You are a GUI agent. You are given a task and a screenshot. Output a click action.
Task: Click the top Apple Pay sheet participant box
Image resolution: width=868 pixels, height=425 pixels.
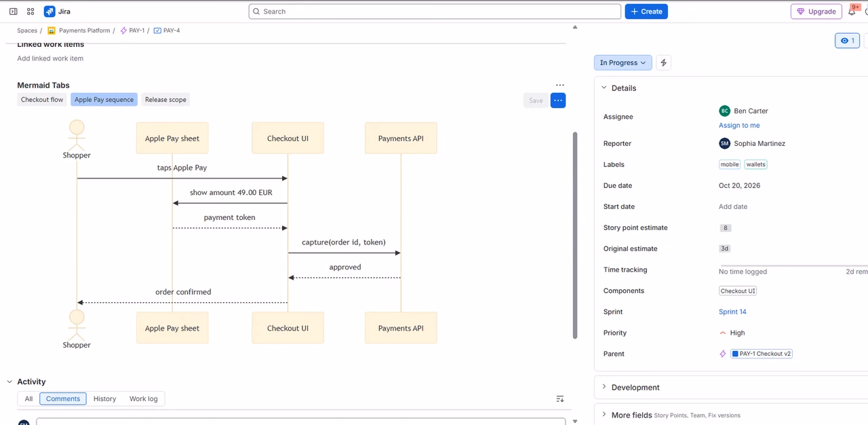coord(172,138)
